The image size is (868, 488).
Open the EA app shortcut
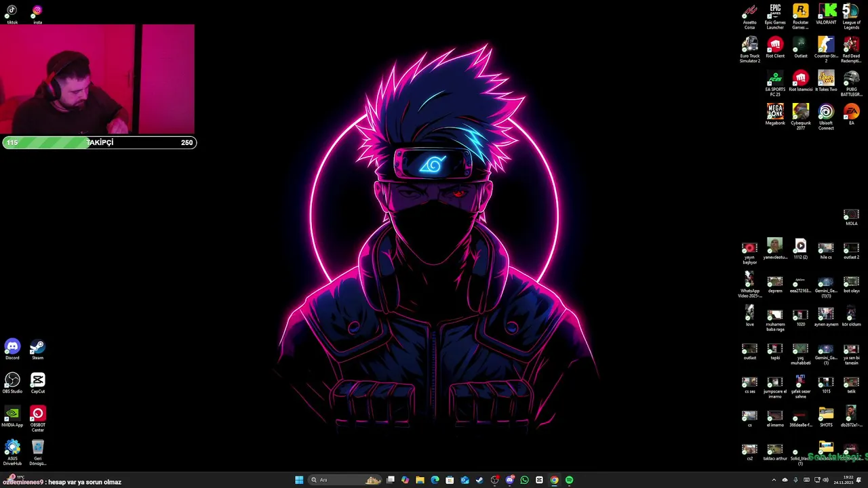(x=852, y=115)
